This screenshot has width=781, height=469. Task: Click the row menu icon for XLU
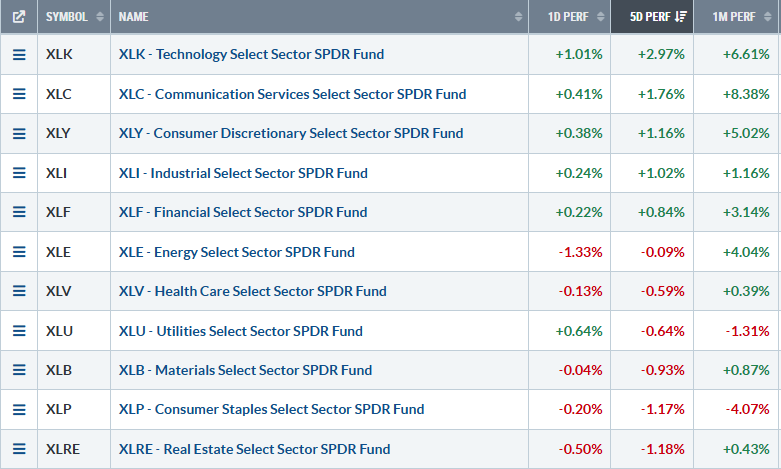pos(18,331)
